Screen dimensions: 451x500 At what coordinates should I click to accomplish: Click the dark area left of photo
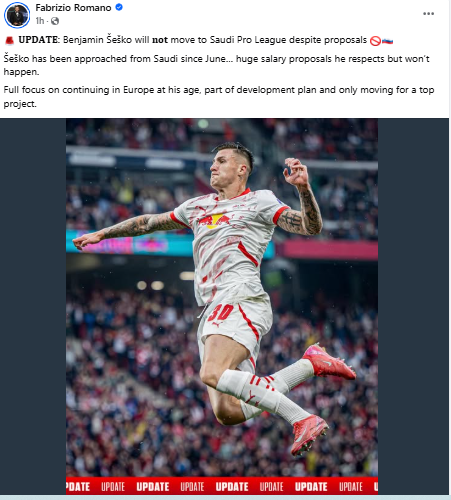pyautogui.click(x=33, y=306)
